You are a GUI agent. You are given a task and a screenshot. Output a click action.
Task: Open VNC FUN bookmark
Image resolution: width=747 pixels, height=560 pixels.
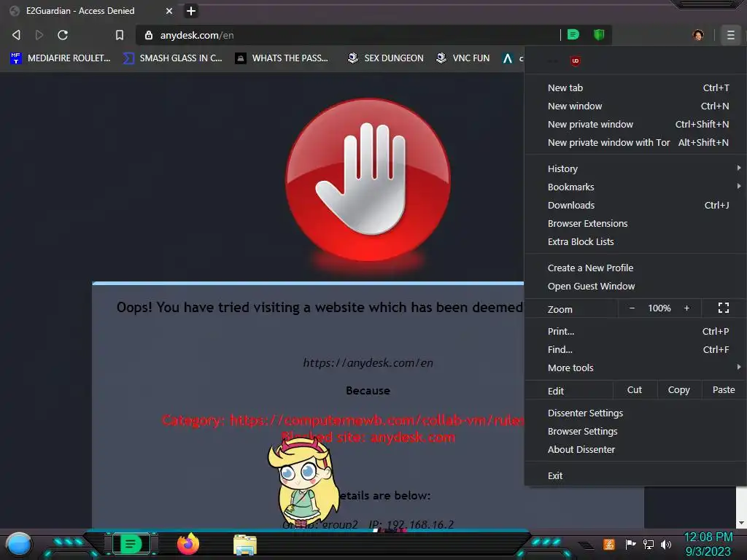463,58
